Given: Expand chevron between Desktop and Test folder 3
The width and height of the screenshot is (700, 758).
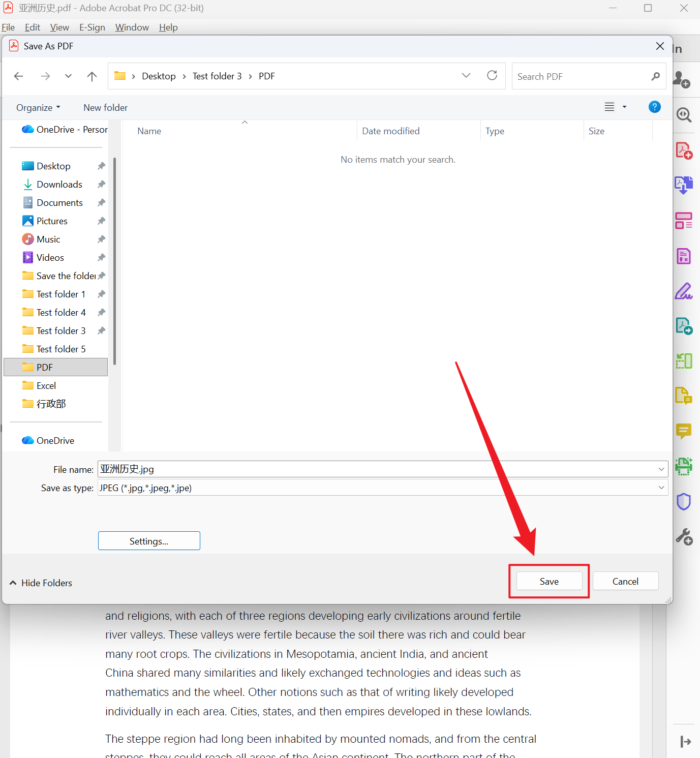Looking at the screenshot, I should point(184,76).
